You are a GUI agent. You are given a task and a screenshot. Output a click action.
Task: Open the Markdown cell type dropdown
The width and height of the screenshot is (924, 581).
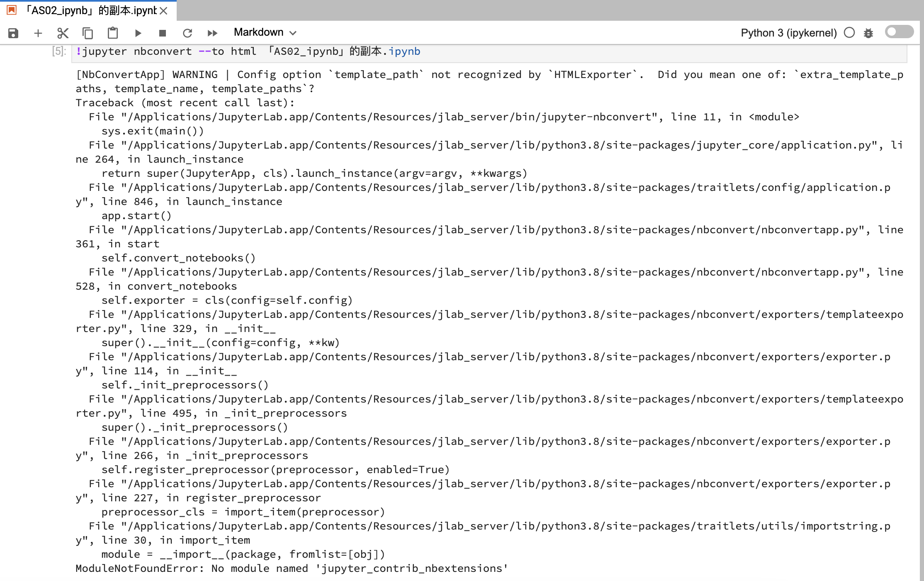[259, 32]
